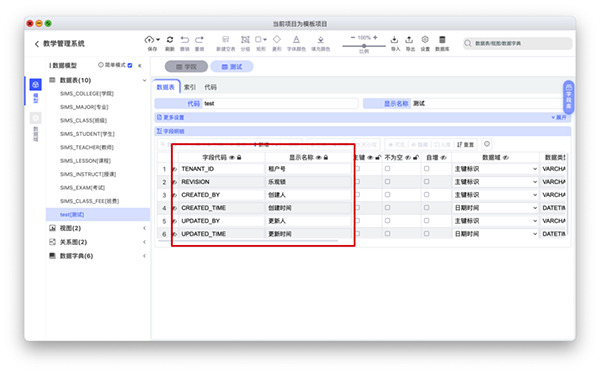Switch to the 学院 document tab
Screen dimensions: 600x373
[x=186, y=67]
